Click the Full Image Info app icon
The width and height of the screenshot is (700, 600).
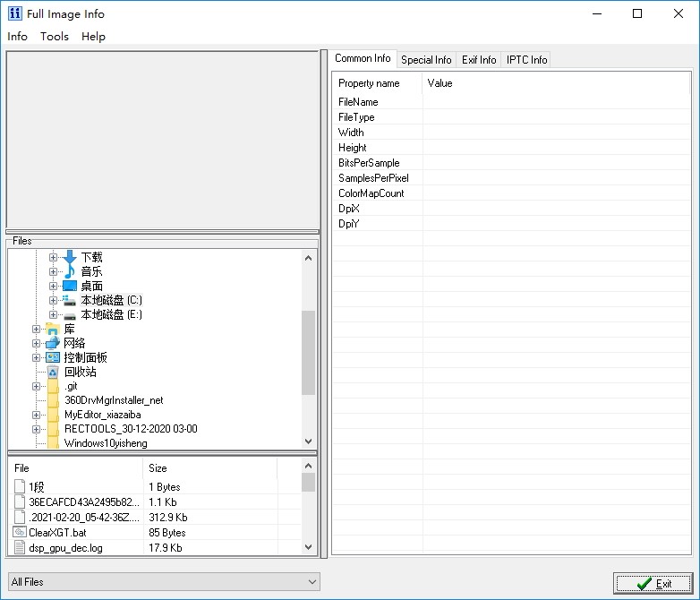pyautogui.click(x=14, y=13)
